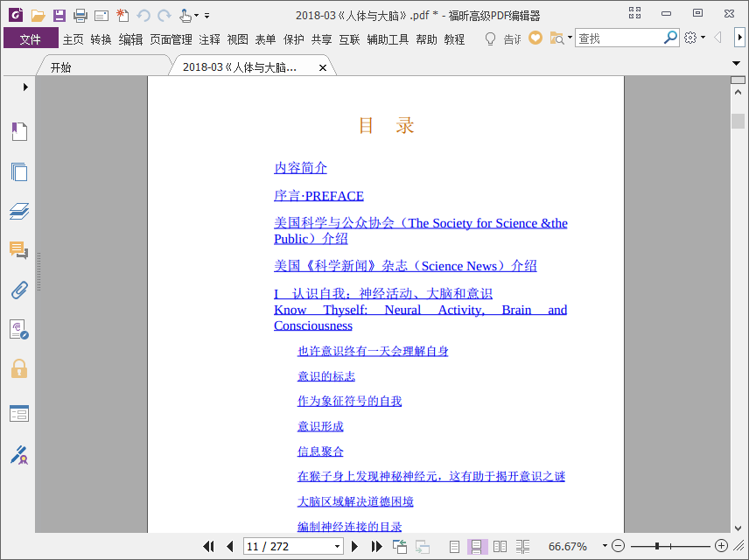Viewport: 749px width, 560px height.
Task: Open the Comments panel in the sidebar
Action: point(19,250)
